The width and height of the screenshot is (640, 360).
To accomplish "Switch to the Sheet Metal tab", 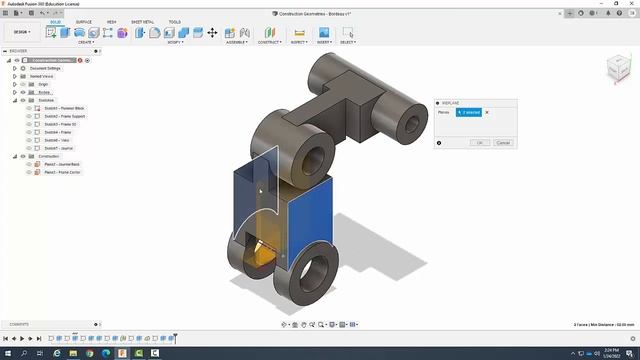I will coord(142,22).
